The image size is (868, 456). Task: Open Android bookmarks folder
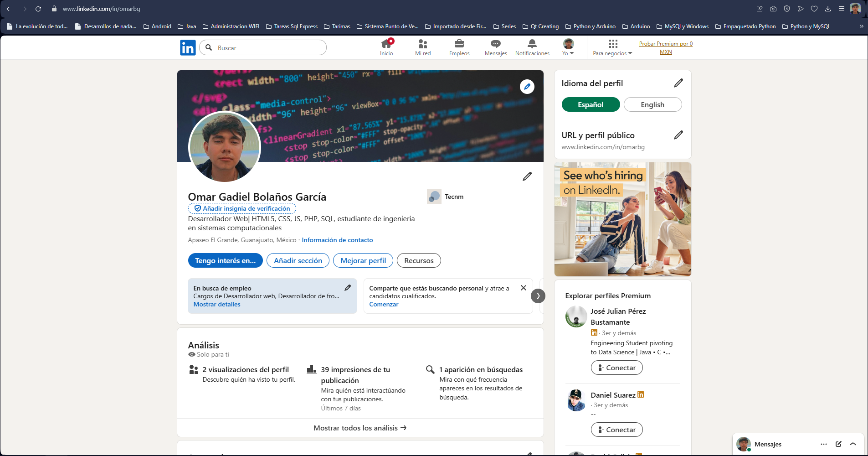[x=157, y=26]
